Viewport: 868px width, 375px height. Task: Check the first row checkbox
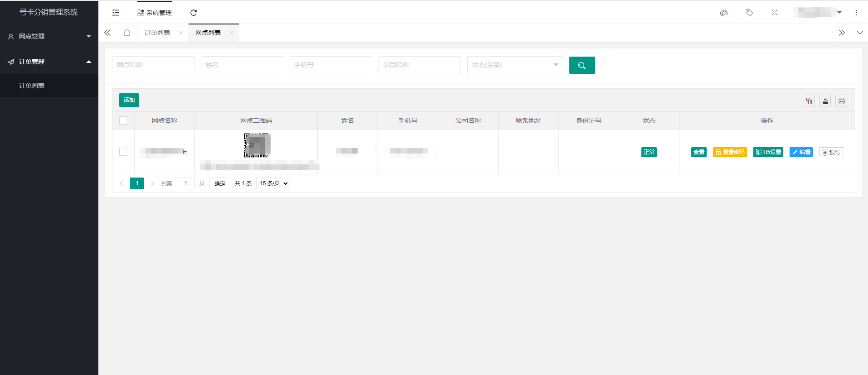point(123,152)
